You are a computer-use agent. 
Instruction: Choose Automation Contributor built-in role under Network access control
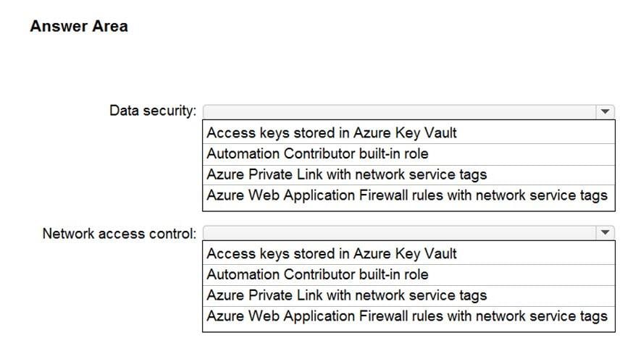[x=409, y=274]
